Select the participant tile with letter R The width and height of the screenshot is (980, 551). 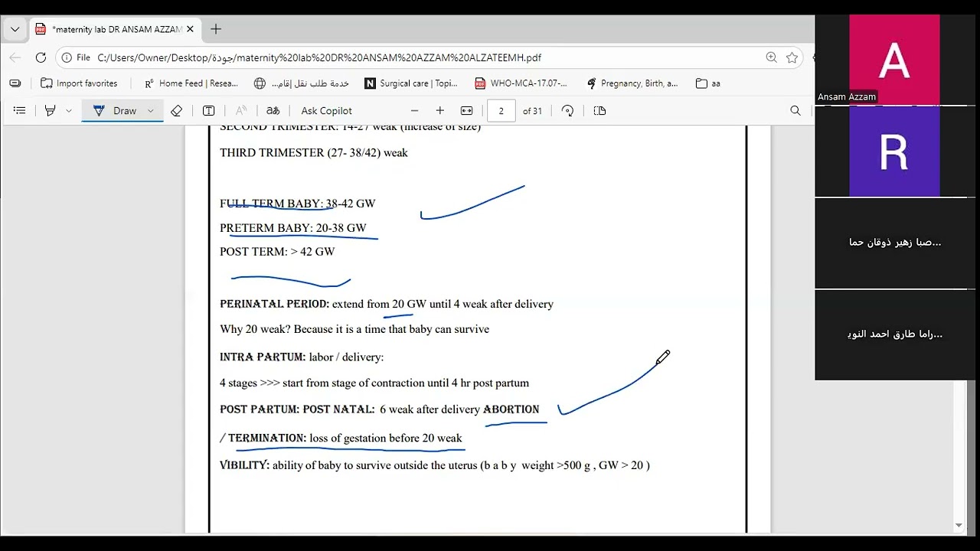coord(895,152)
